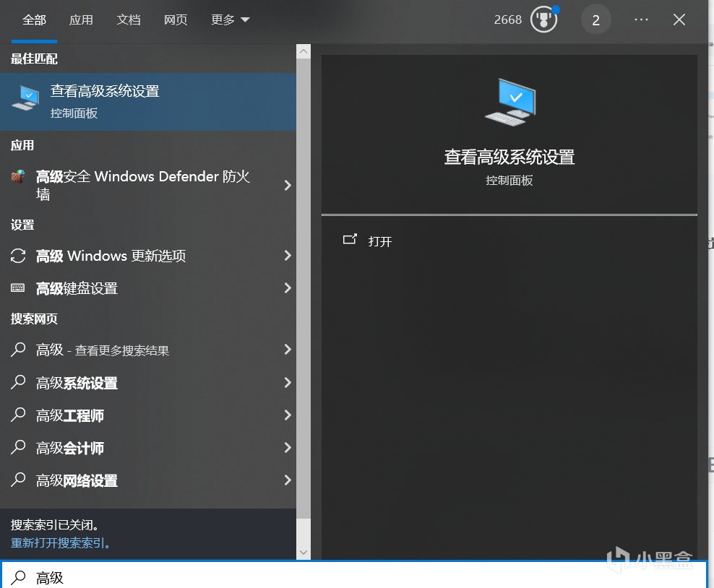Click the search input field containing 高级

pyautogui.click(x=354, y=575)
